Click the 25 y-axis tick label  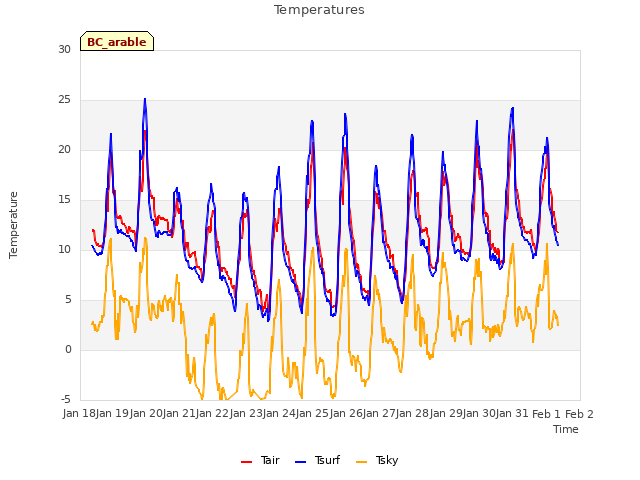64,100
